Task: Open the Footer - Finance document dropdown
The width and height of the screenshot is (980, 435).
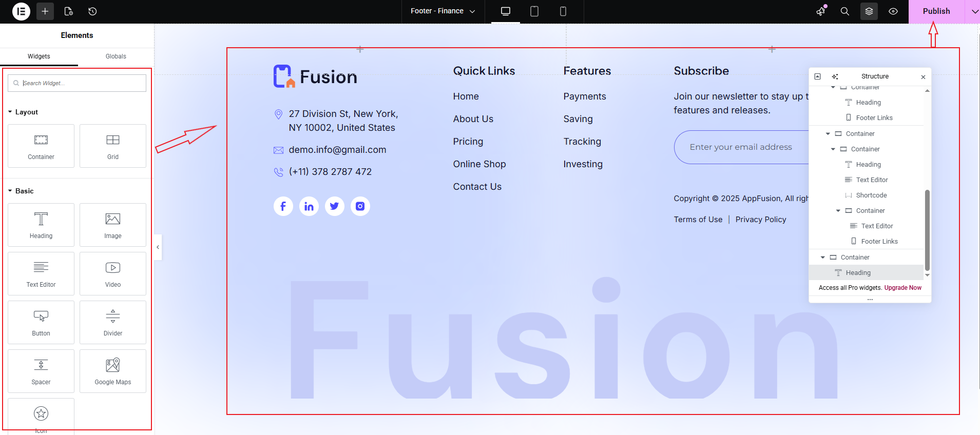Action: (443, 11)
